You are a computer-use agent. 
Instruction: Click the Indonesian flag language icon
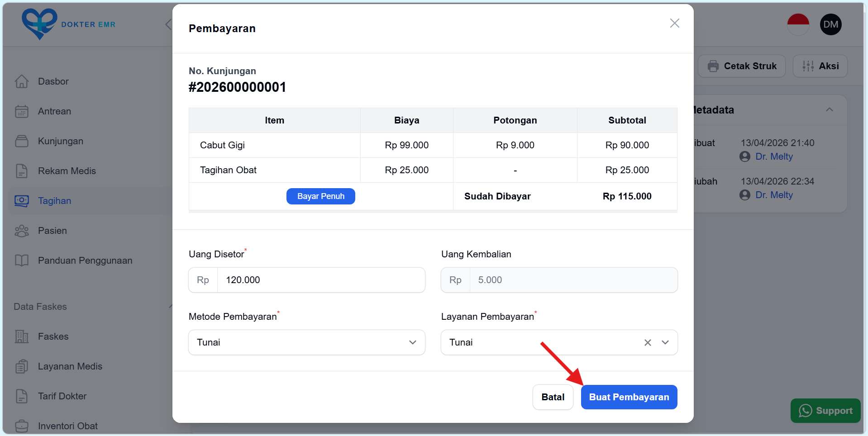[x=798, y=24]
